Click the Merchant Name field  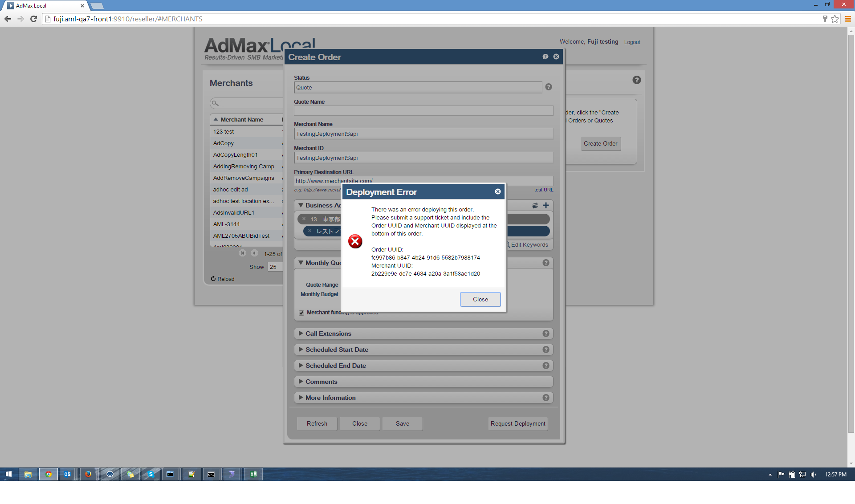point(423,134)
